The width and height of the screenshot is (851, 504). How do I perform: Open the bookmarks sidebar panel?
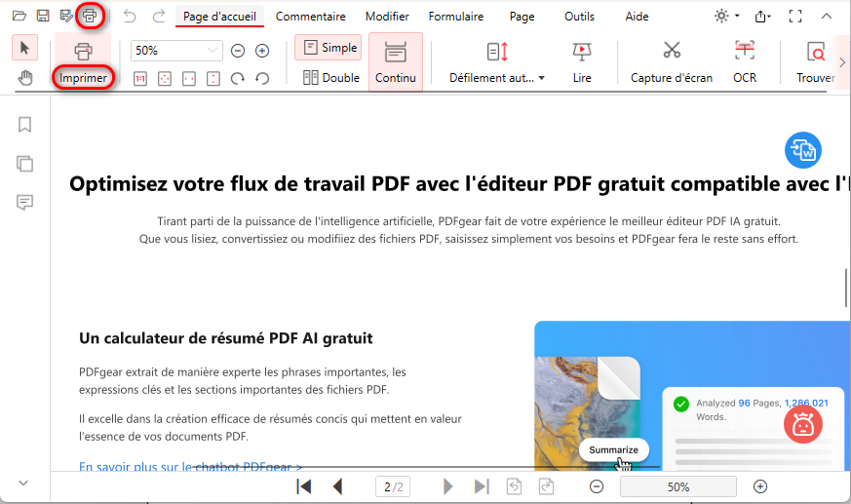pos(24,125)
